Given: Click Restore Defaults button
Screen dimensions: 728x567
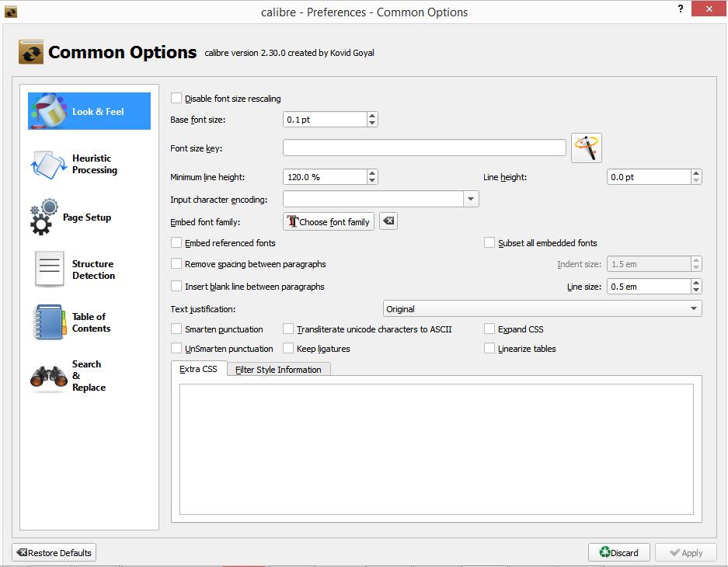Looking at the screenshot, I should (x=54, y=552).
